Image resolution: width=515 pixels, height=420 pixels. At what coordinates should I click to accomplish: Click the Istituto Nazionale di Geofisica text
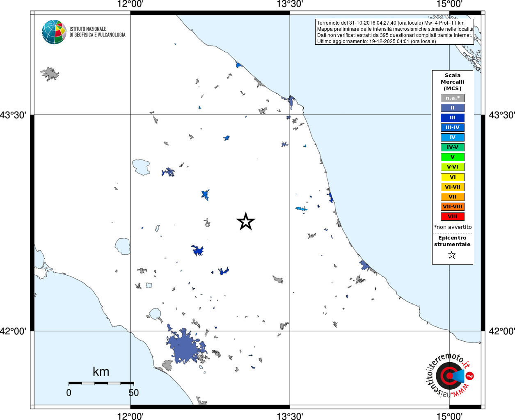[97, 32]
